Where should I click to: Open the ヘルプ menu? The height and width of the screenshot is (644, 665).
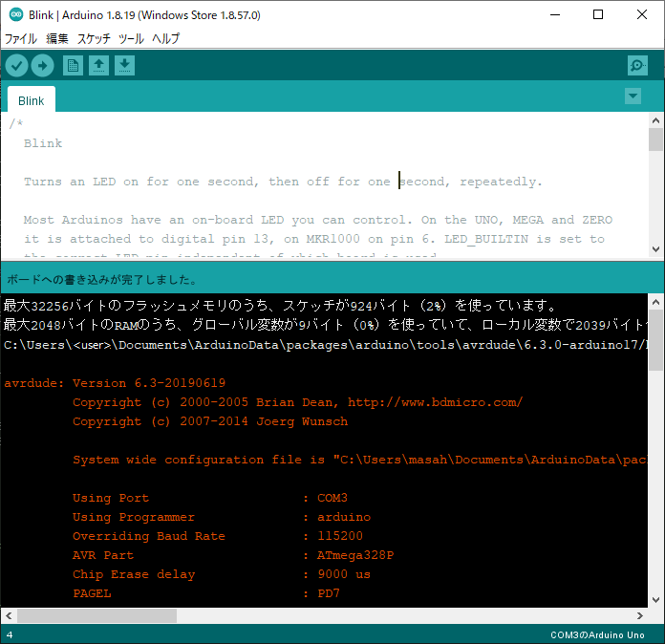tap(166, 38)
